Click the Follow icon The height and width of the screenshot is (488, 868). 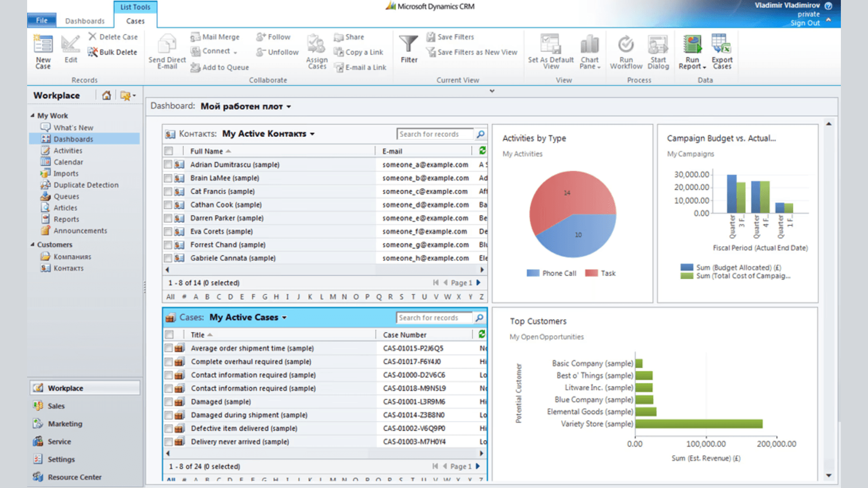tap(260, 37)
